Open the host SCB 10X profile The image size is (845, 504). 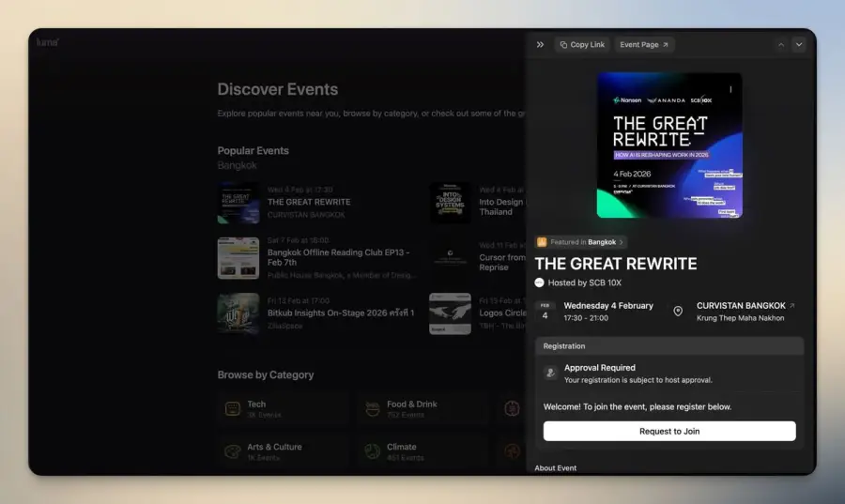click(585, 283)
